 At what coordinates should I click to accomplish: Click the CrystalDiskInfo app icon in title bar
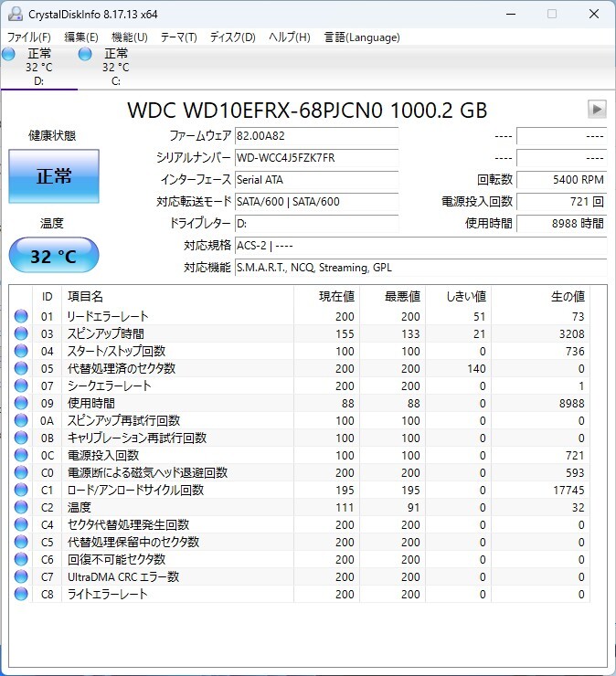16,15
